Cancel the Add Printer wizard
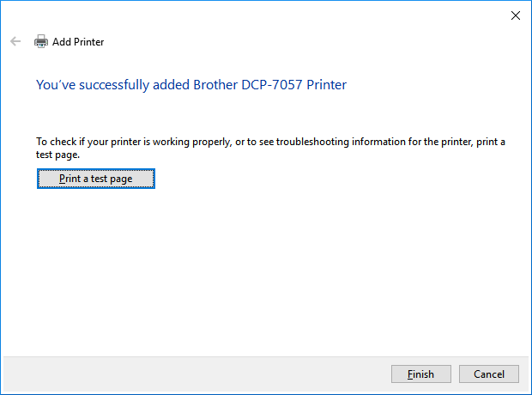Image resolution: width=532 pixels, height=395 pixels. (488, 374)
